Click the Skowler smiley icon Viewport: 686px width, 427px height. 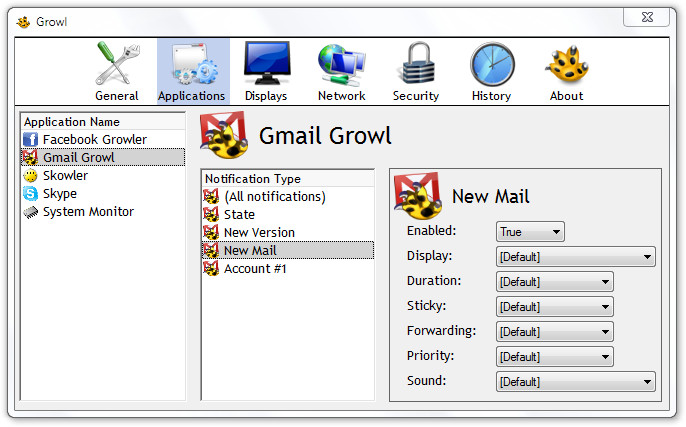pos(31,176)
